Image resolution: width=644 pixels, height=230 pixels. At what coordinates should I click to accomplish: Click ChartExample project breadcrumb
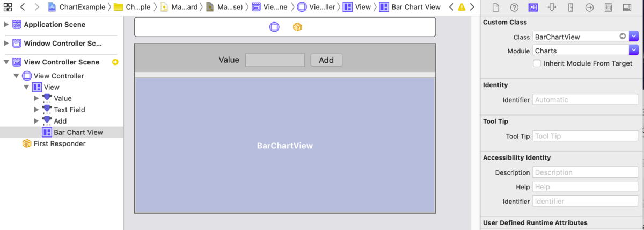pos(78,7)
